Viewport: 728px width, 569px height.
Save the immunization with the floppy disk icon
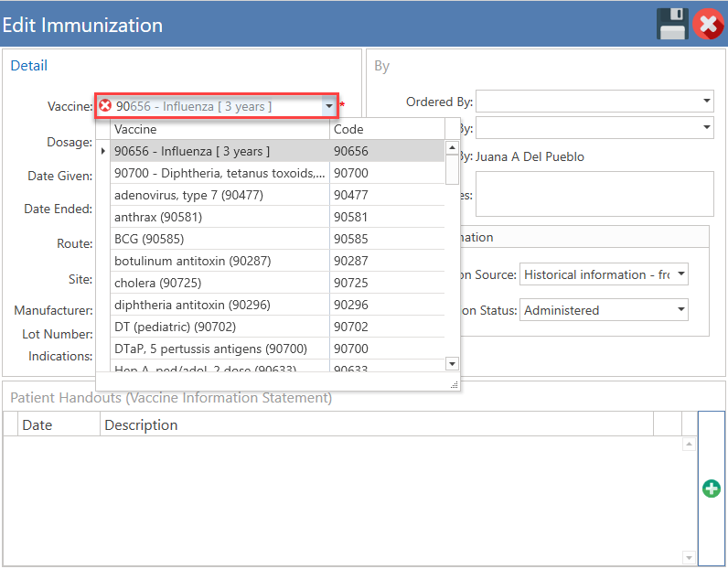[x=672, y=24]
